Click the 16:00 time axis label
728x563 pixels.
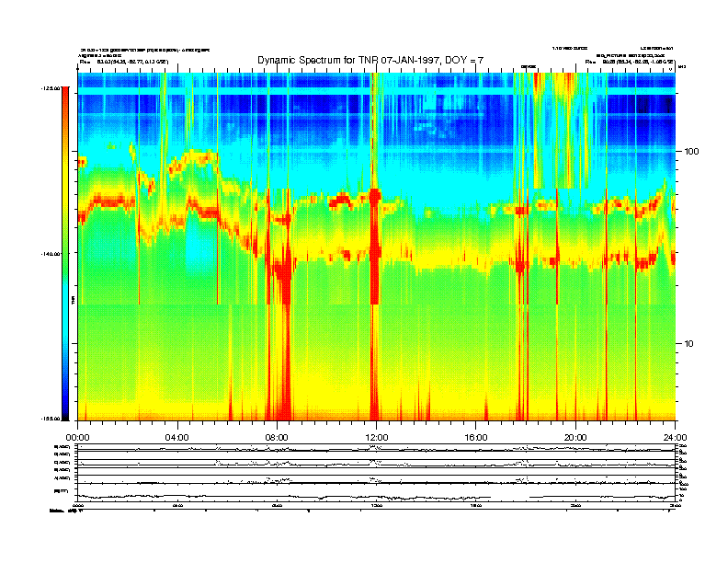(x=476, y=438)
